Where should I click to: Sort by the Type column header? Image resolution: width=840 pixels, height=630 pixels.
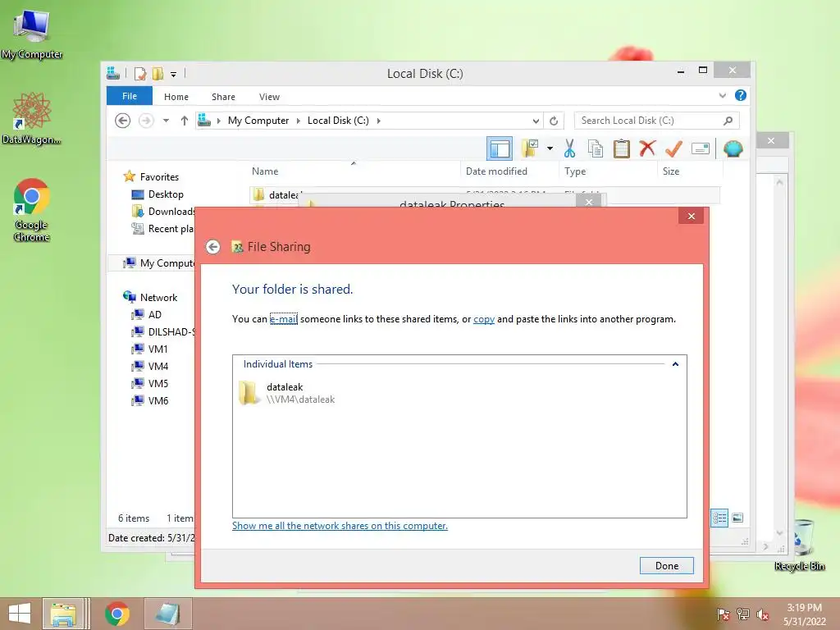click(575, 171)
